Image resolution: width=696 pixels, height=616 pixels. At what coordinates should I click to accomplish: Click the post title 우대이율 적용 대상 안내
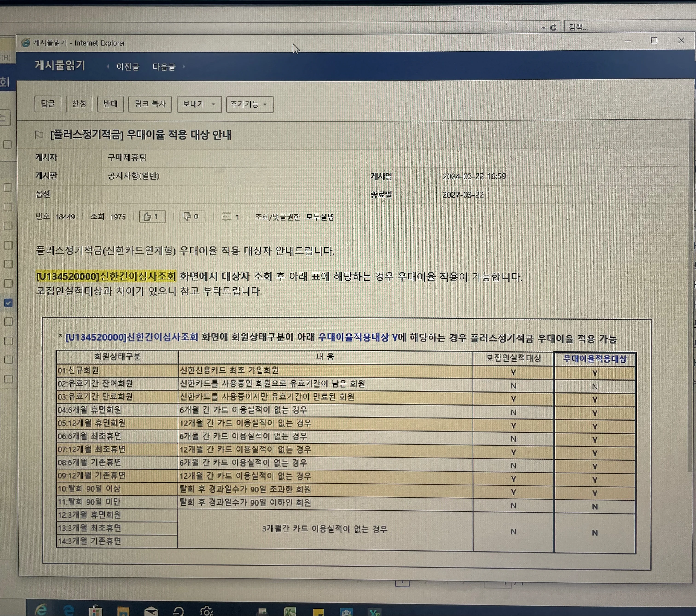click(141, 135)
